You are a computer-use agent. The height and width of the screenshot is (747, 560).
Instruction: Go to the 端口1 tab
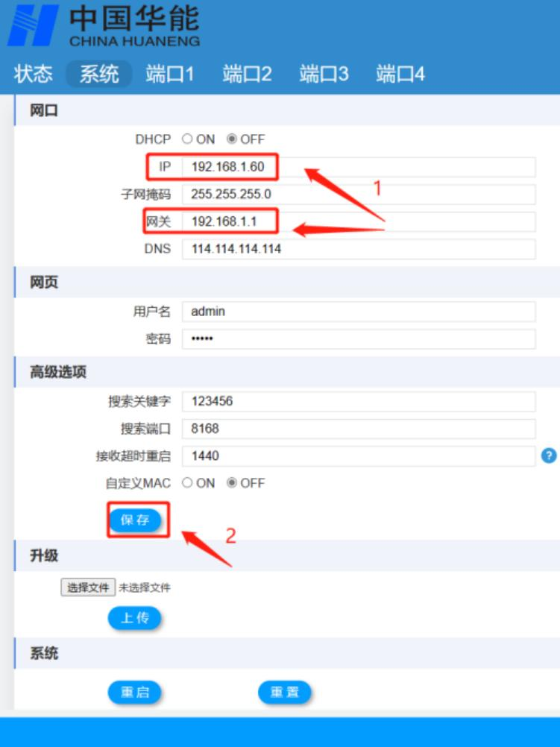(170, 75)
